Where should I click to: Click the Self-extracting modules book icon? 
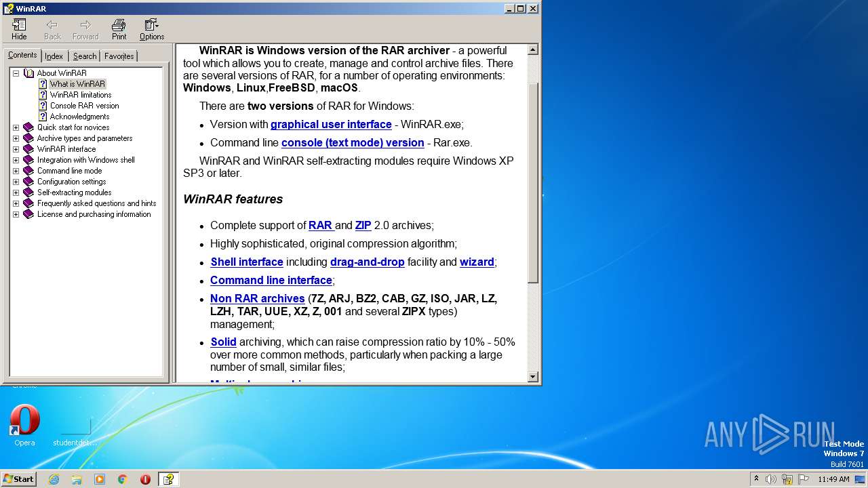[x=28, y=192]
